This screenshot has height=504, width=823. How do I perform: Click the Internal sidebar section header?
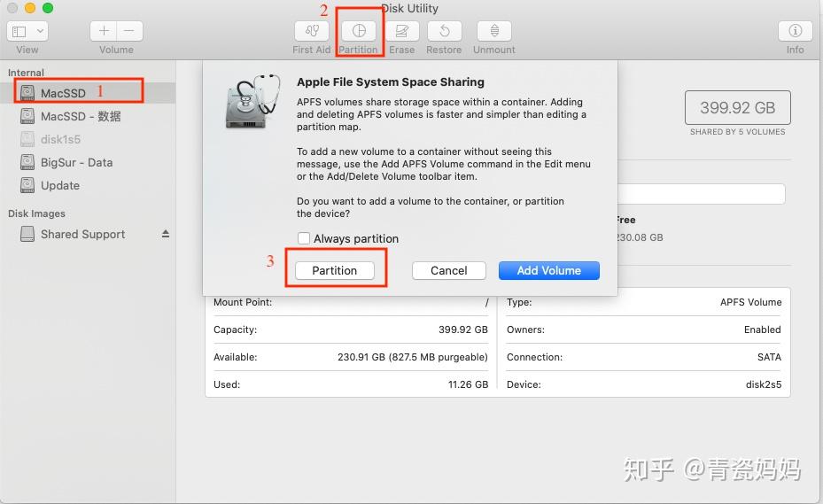tap(26, 73)
